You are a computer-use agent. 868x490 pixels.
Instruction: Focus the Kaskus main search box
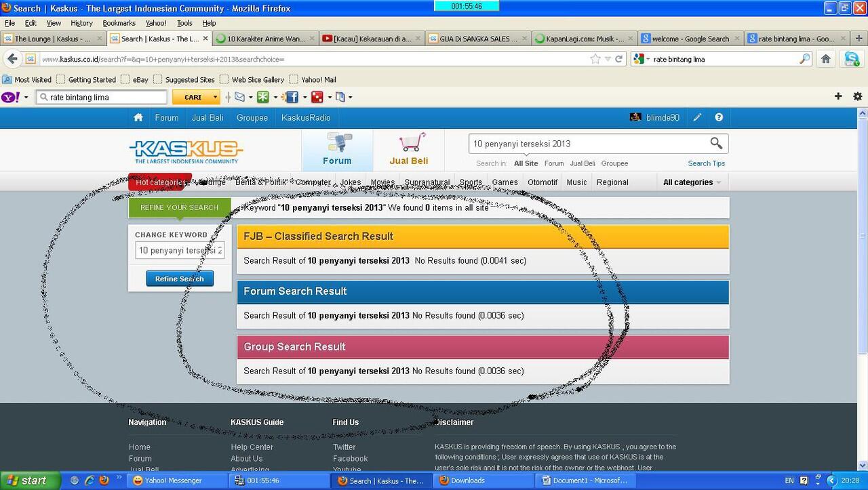(x=589, y=144)
